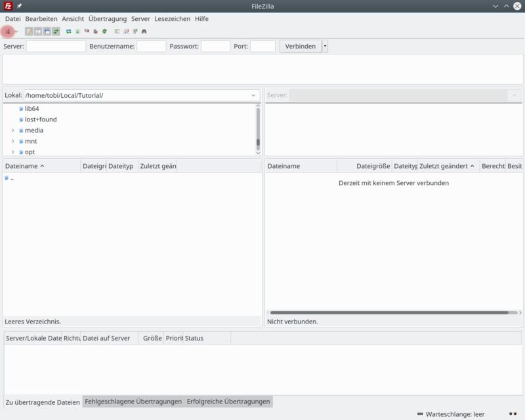
Task: Click the 'Server/Lokale Date' queue column header
Action: tap(33, 338)
